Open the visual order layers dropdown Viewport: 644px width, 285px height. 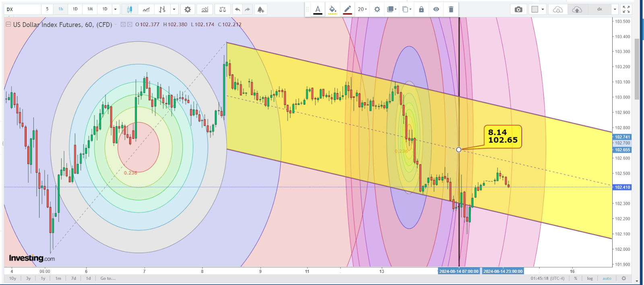pyautogui.click(x=391, y=9)
